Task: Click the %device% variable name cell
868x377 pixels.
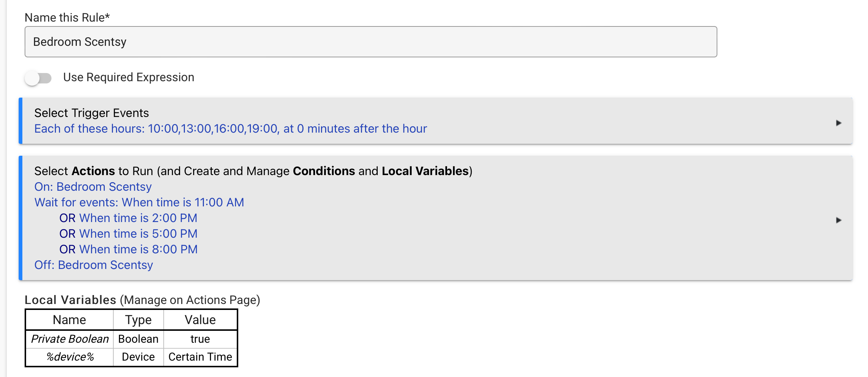Action: [x=70, y=357]
